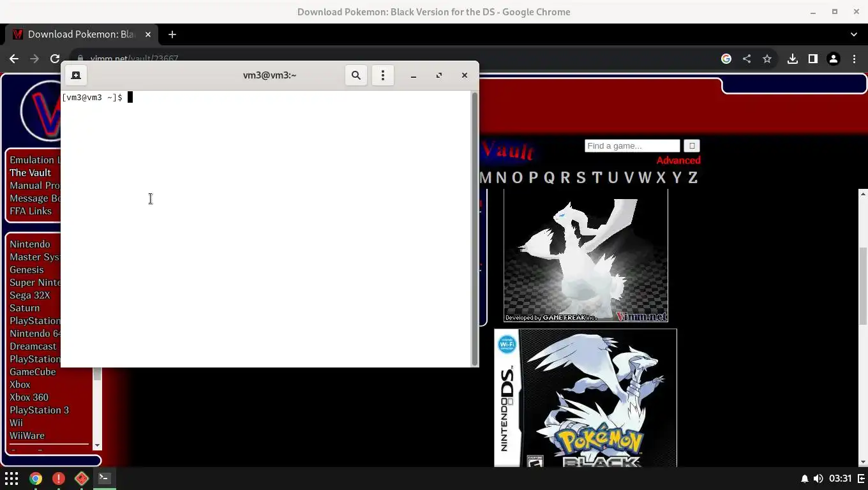
Task: Bookmark this page with the star icon
Action: pos(767,59)
